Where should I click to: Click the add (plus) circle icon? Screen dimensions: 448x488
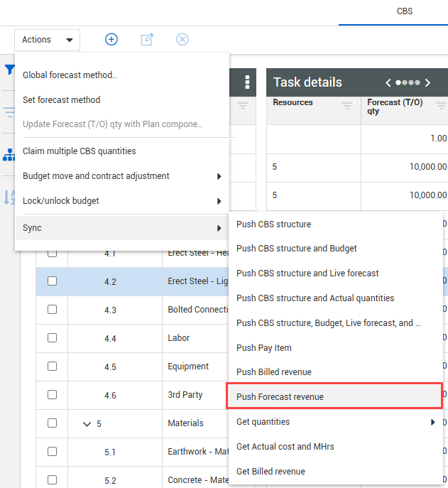(111, 39)
